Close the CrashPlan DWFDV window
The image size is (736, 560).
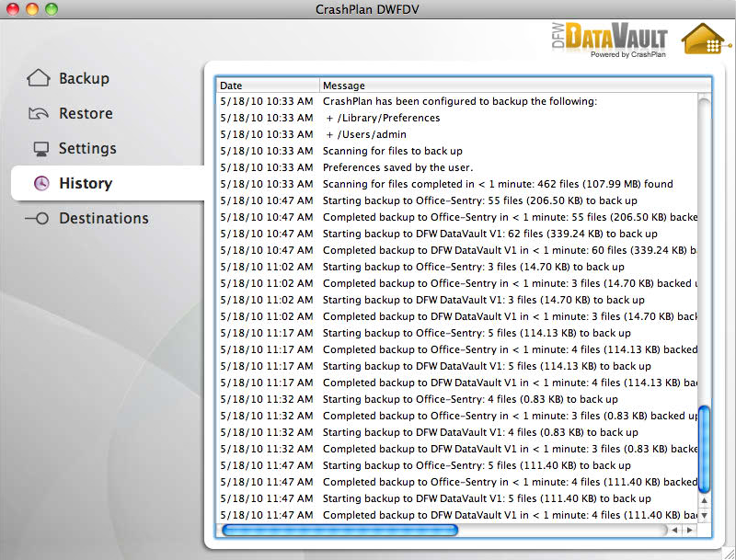pyautogui.click(x=13, y=9)
